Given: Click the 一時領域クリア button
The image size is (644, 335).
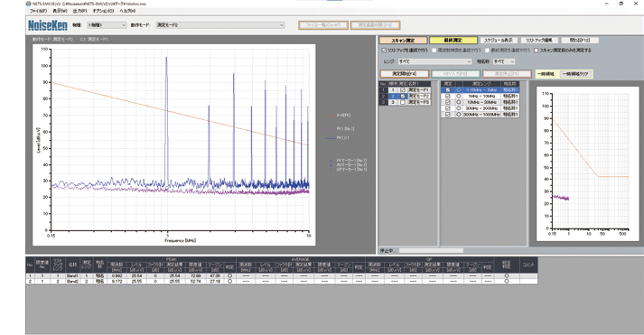Looking at the screenshot, I should tap(574, 74).
